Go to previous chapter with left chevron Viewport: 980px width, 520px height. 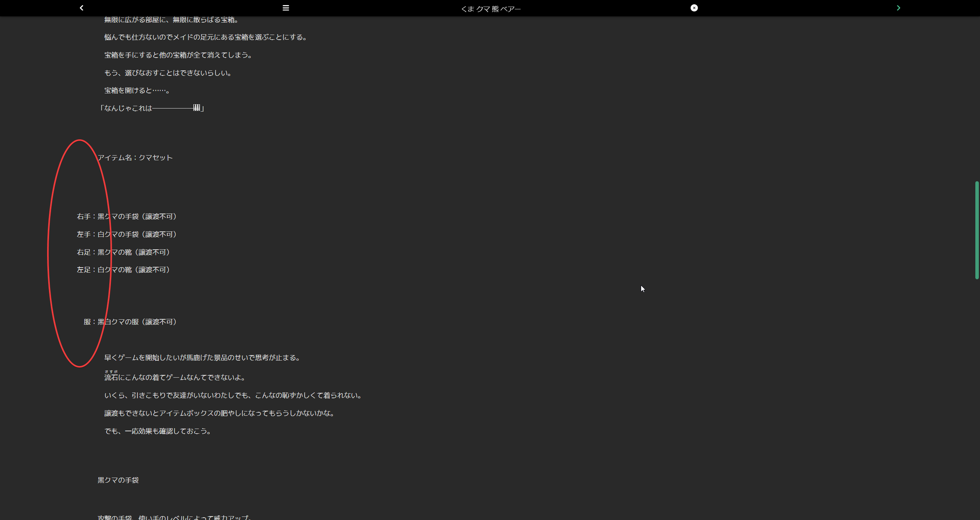pos(81,8)
